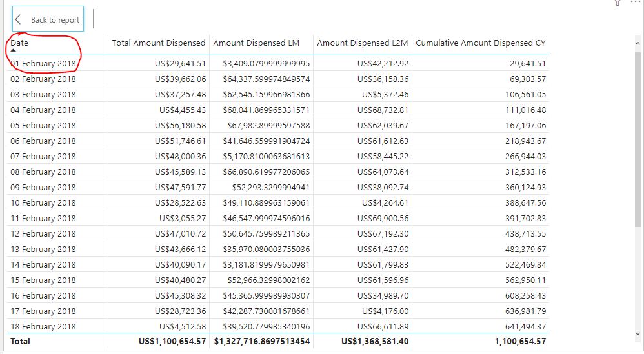Click the US$4,176.00 L2M value
This screenshot has width=644, height=354.
pos(385,311)
